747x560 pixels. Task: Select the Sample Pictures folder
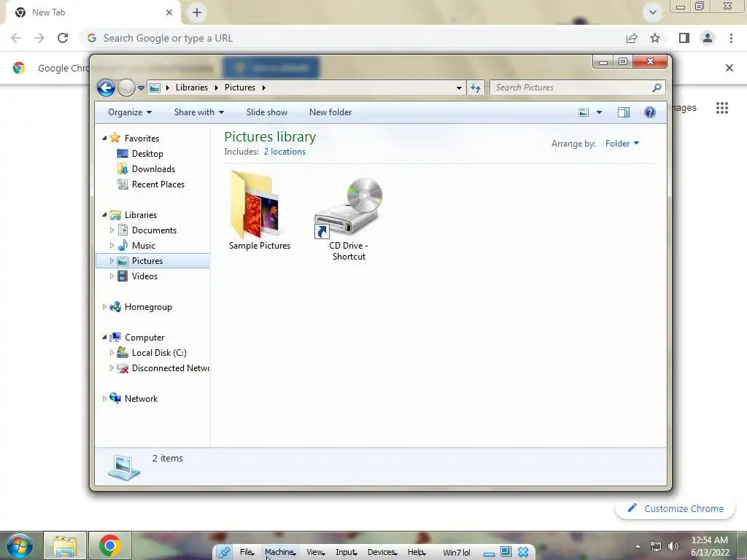(x=260, y=211)
